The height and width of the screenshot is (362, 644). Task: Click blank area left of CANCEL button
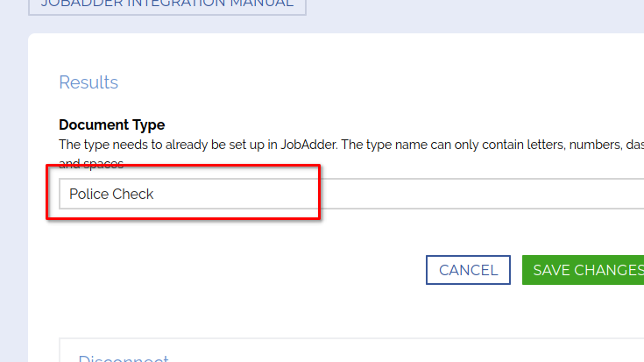[x=263, y=270]
